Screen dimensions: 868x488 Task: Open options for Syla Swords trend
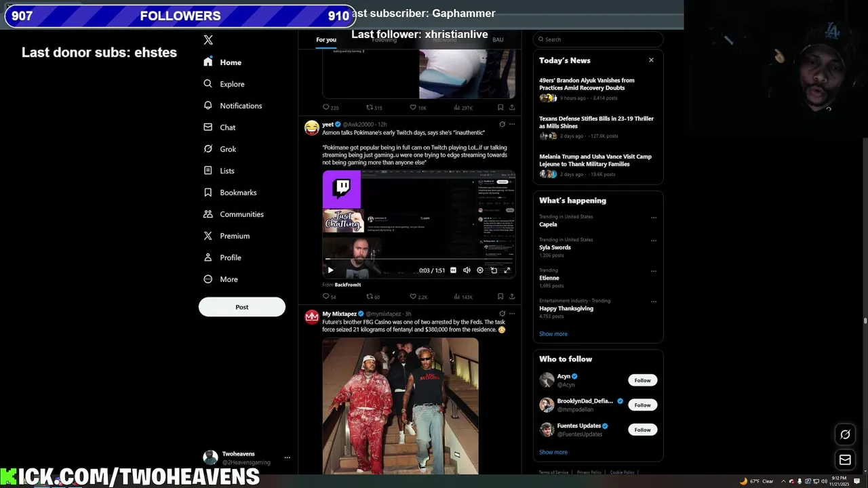[654, 241]
